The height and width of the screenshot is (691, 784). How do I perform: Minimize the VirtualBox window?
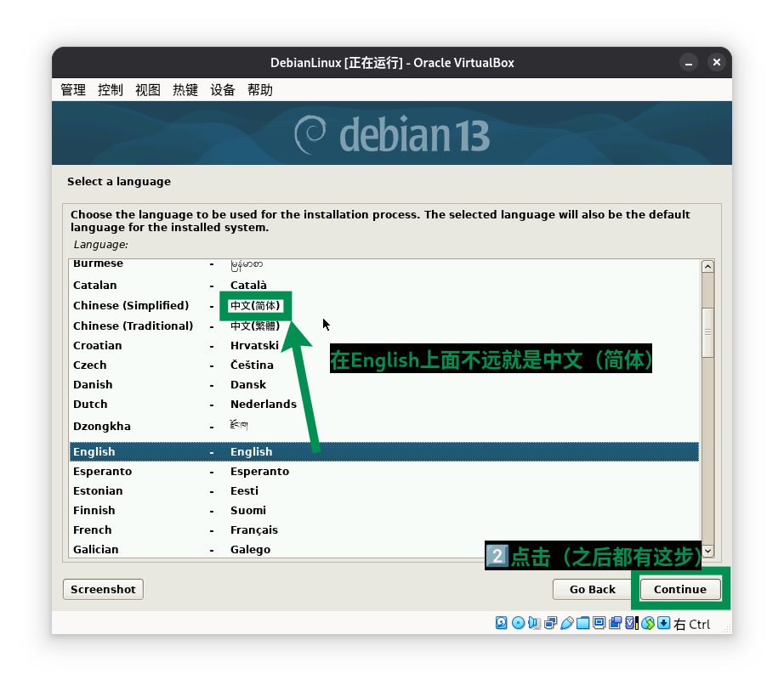689,62
